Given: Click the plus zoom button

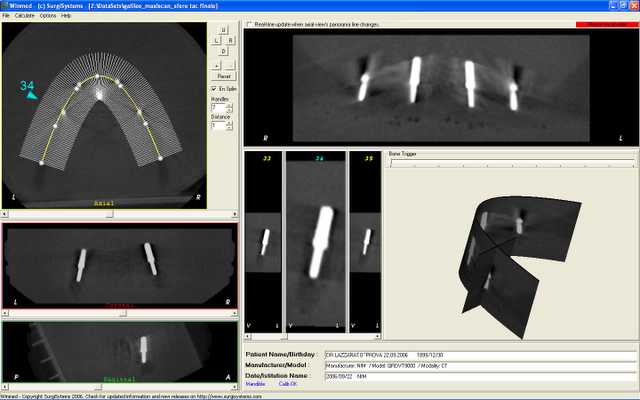Looking at the screenshot, I should 216,65.
